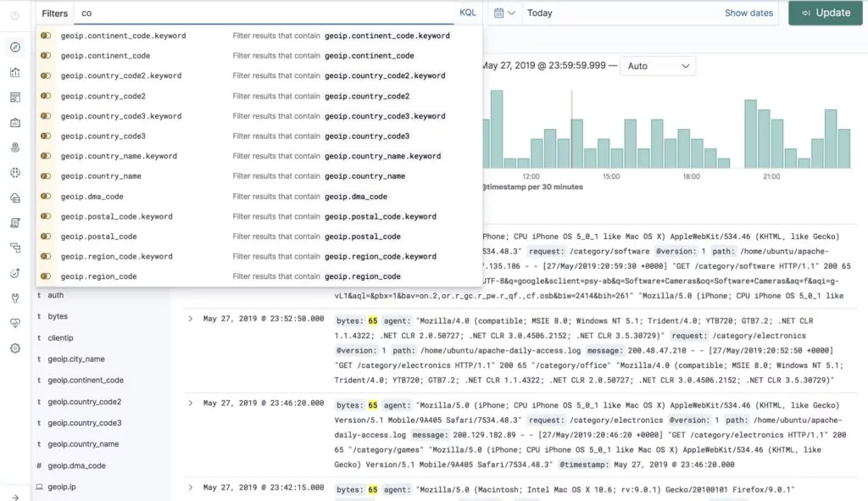Click the field icon beside geoip.country_name suggestion
868x501 pixels.
[x=46, y=176]
